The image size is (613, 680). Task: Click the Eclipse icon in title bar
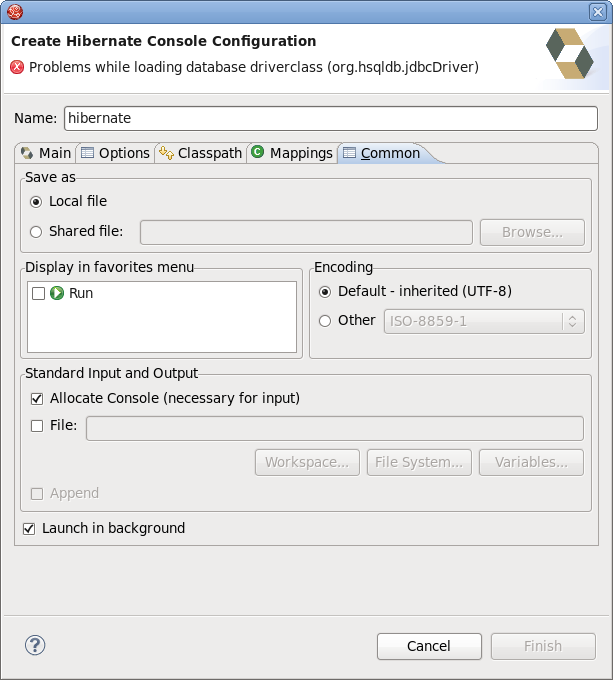[x=13, y=12]
